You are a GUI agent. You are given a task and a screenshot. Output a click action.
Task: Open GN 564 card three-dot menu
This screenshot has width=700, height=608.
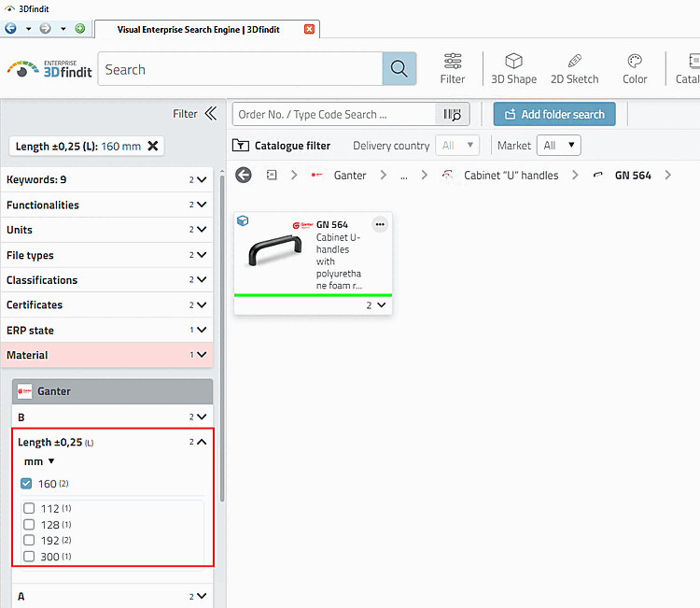click(x=380, y=224)
